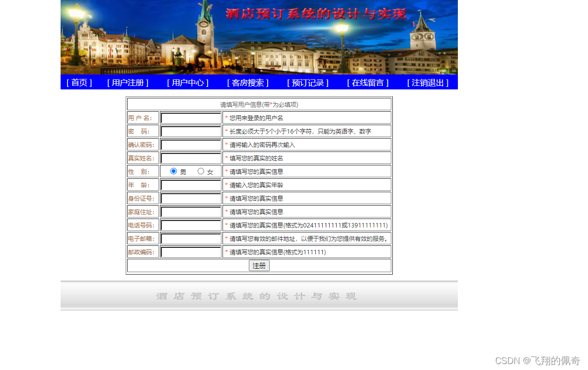The height and width of the screenshot is (370, 588).
Task: Click the red banner title 酒店预订系统的设计与实现
Action: coord(316,14)
